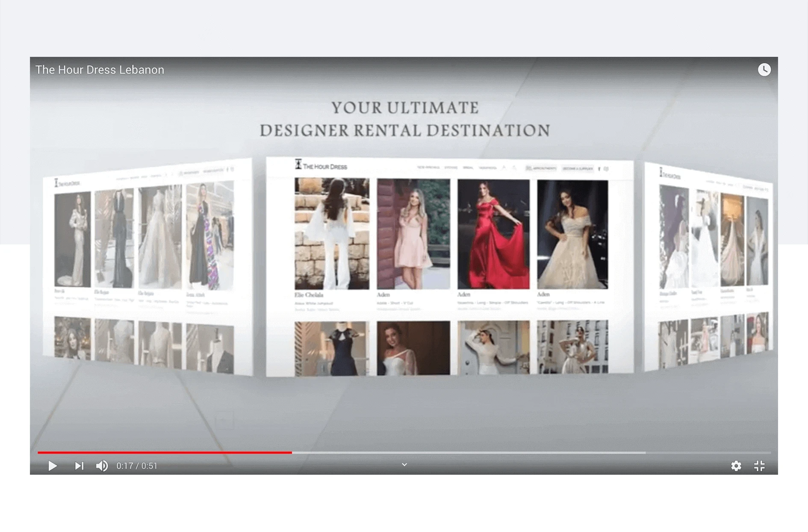Select the navy dress mannequin thumbnail
808x532 pixels.
[x=332, y=349]
